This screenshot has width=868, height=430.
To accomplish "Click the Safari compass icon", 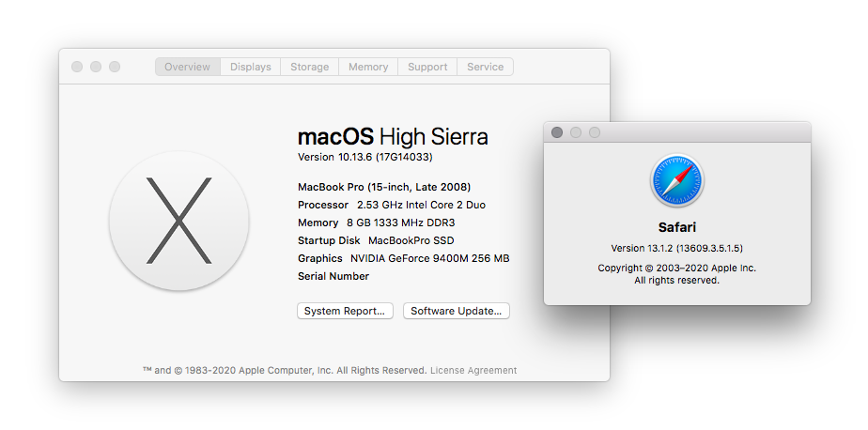I will [x=677, y=180].
